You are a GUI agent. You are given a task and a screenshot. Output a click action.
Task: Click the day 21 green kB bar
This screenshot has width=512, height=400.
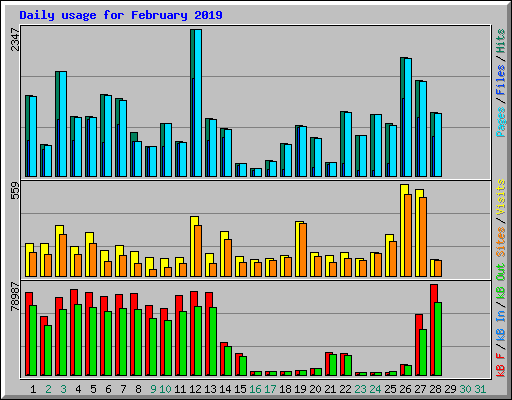[333, 365]
